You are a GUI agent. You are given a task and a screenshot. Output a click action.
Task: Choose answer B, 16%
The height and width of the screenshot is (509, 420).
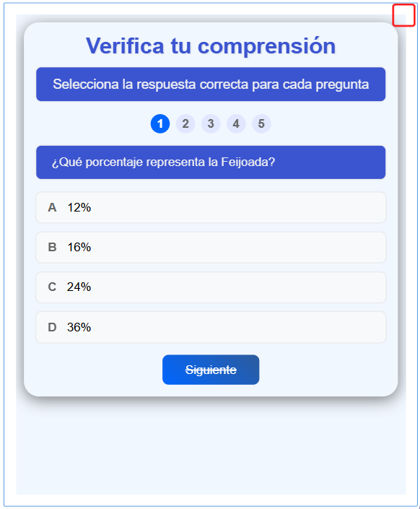211,248
